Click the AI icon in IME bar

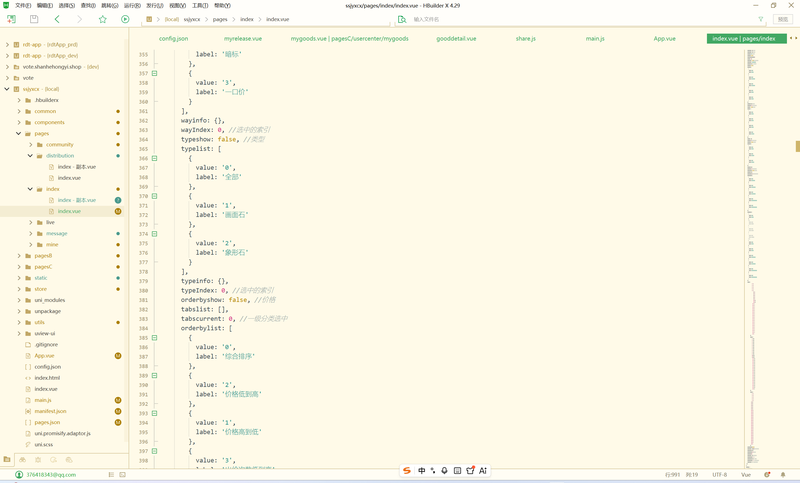483,470
